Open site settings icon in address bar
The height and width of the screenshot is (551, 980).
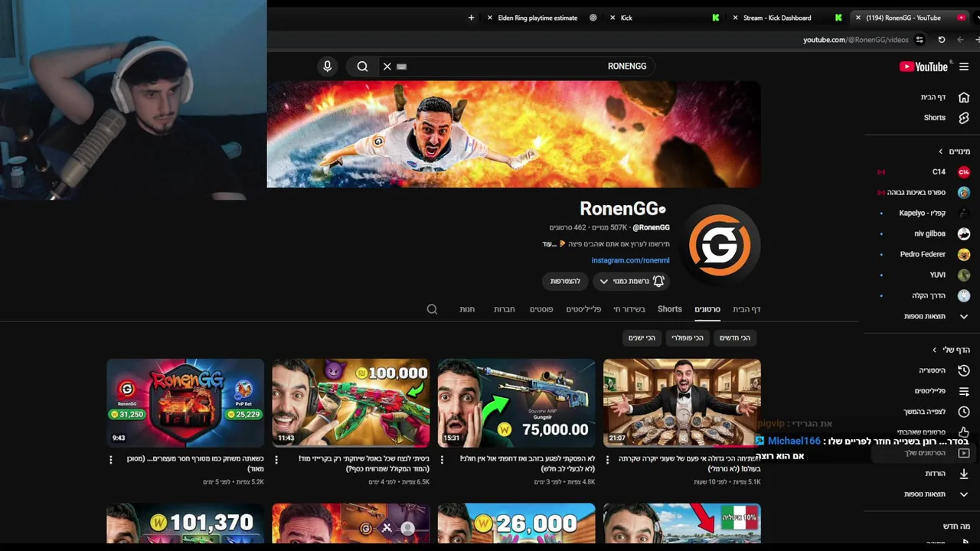coord(920,40)
